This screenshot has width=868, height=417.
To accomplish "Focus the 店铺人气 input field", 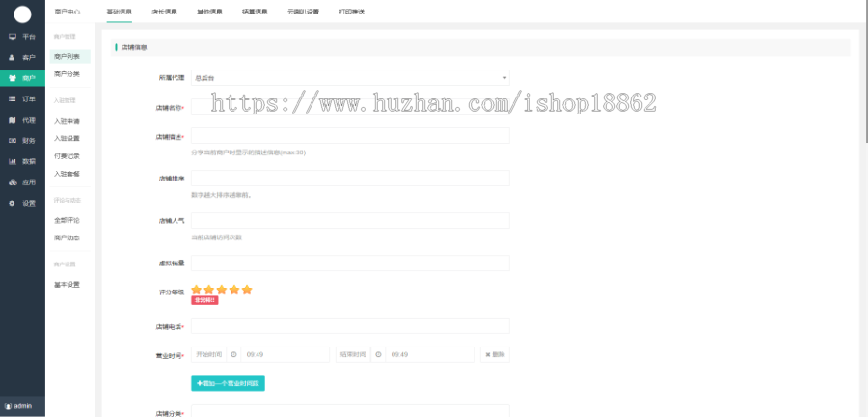I will pos(350,221).
